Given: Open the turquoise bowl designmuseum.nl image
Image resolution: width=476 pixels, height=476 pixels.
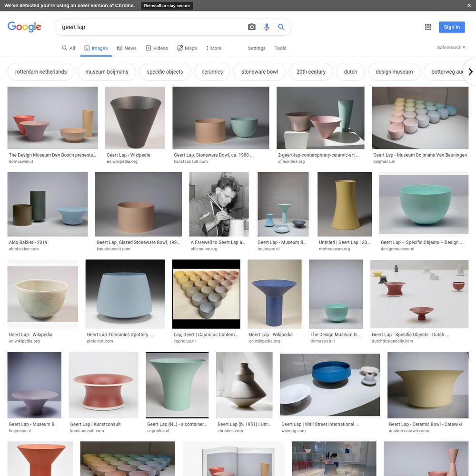Looking at the screenshot, I should click(x=424, y=204).
